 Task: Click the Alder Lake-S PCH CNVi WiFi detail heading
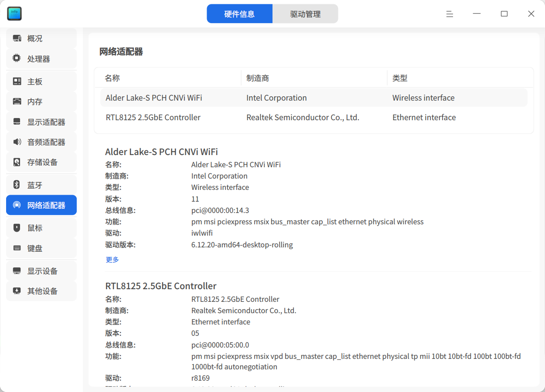click(161, 152)
